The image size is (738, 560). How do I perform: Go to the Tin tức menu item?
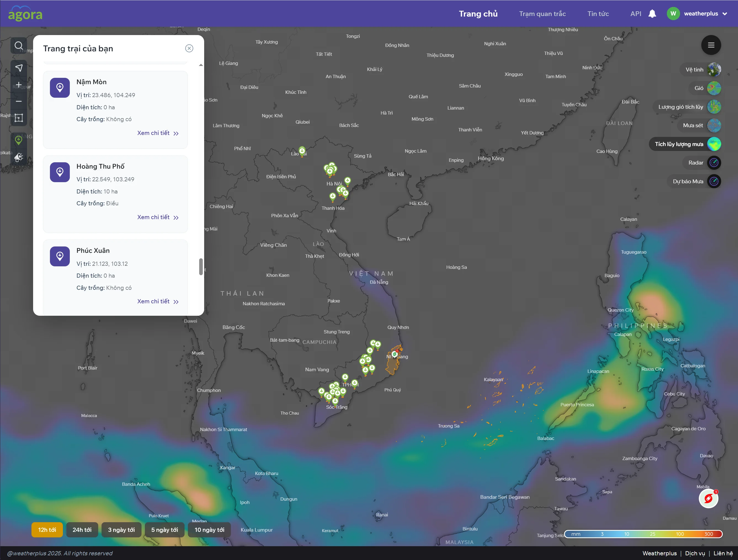pyautogui.click(x=598, y=14)
